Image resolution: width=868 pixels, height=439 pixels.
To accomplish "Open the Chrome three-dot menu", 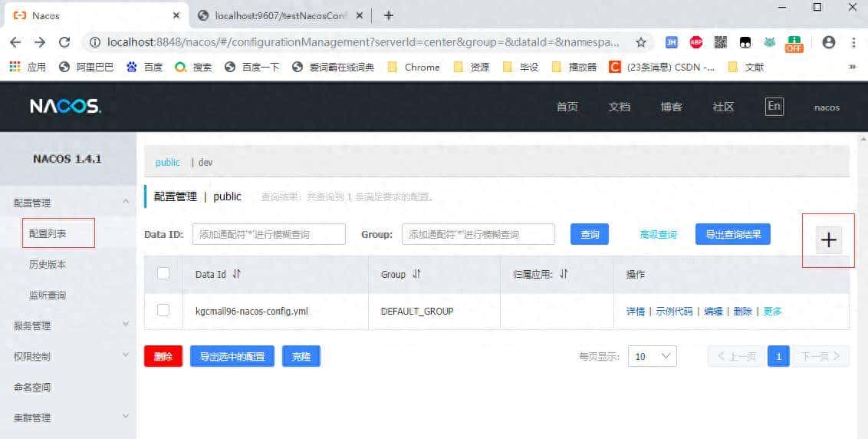I will [853, 42].
